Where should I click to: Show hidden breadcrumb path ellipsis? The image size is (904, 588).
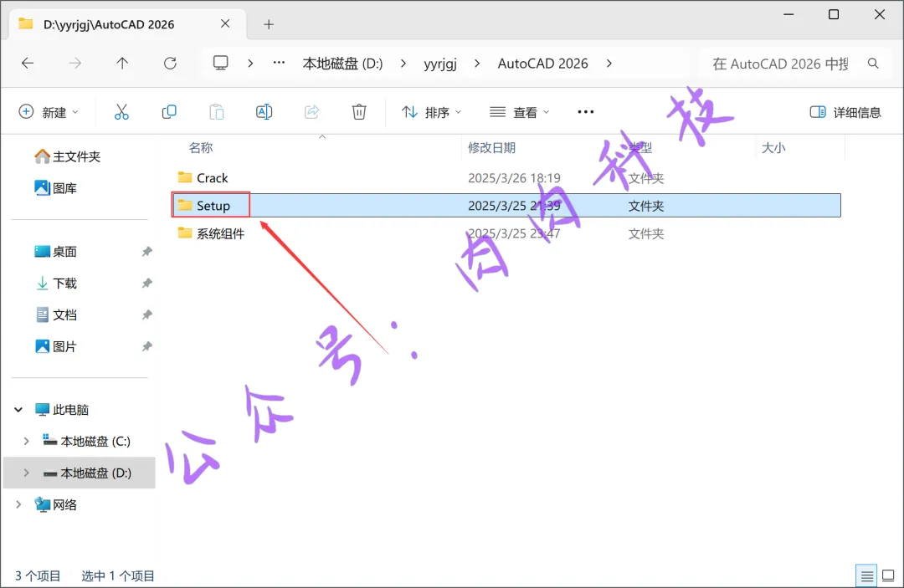tap(279, 62)
